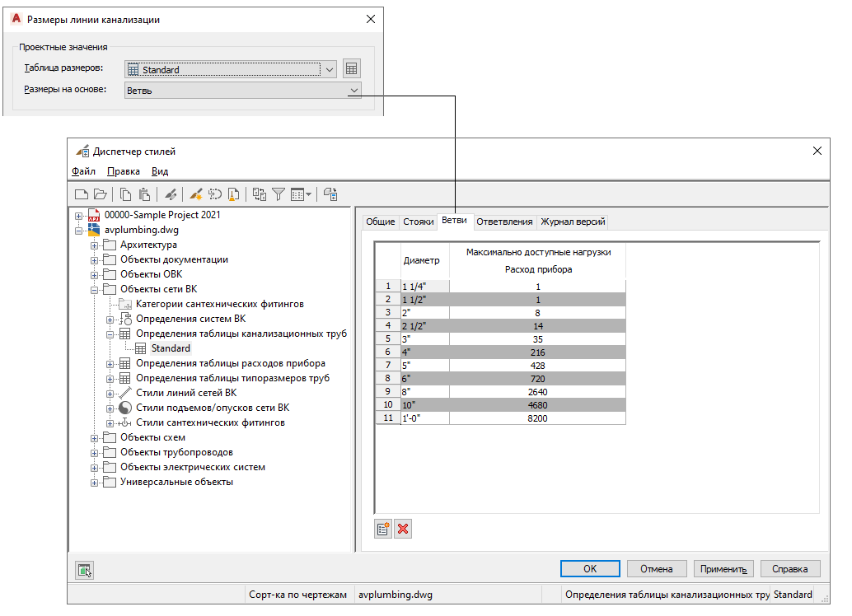Expand the Объекты документации folder
Image resolution: width=852 pixels, height=616 pixels.
tap(95, 260)
